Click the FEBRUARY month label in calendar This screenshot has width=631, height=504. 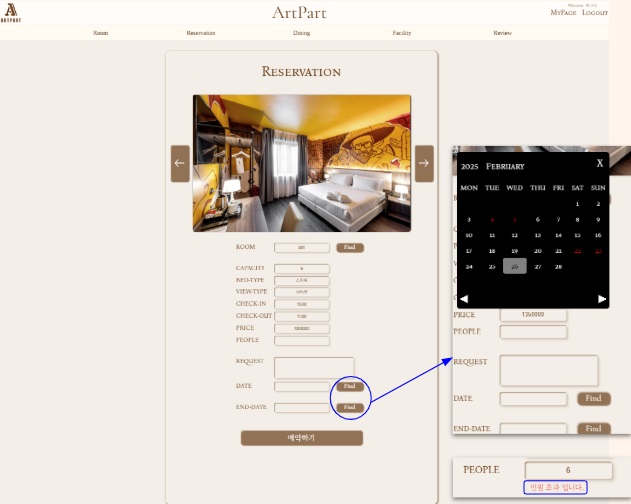pos(505,167)
